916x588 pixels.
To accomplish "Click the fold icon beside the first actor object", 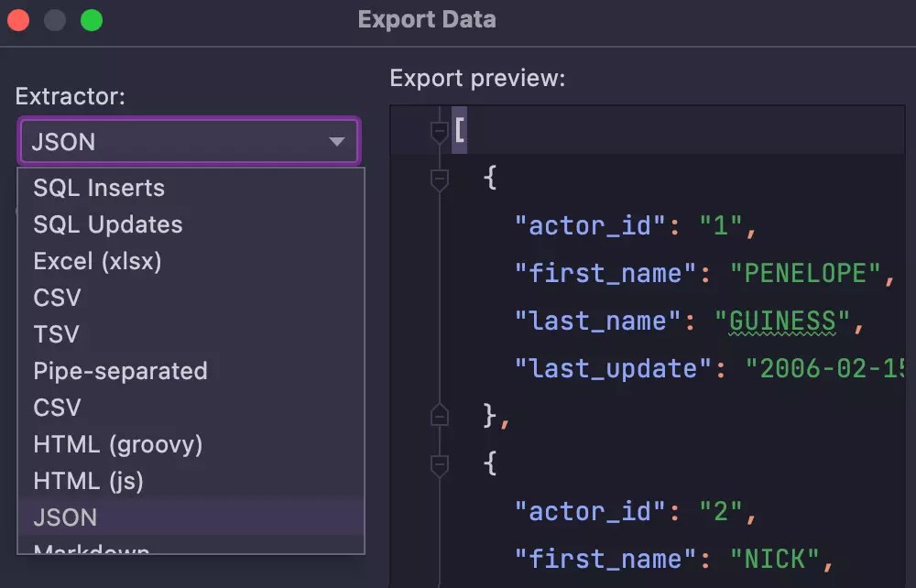I will [438, 180].
